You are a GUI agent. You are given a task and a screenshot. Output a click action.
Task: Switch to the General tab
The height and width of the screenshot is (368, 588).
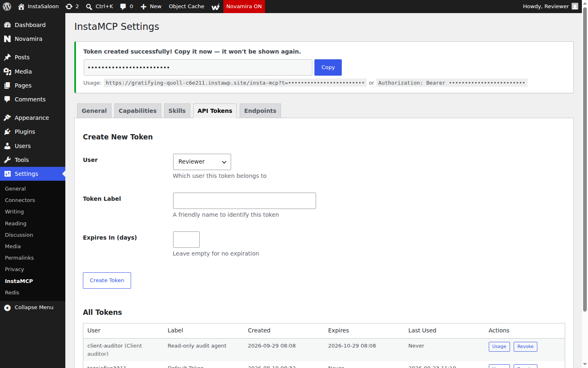[94, 111]
